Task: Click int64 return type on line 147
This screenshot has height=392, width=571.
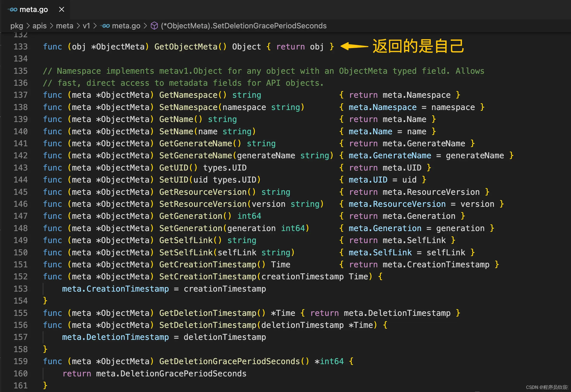Action: [x=249, y=216]
